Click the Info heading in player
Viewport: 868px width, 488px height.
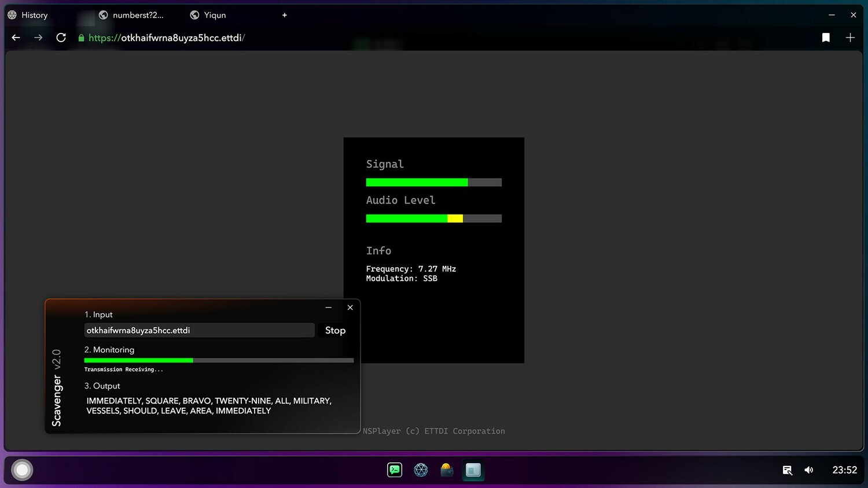tap(378, 250)
